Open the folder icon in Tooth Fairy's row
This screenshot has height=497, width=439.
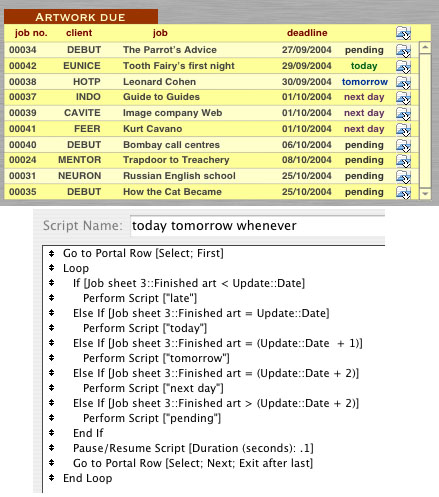(x=403, y=66)
